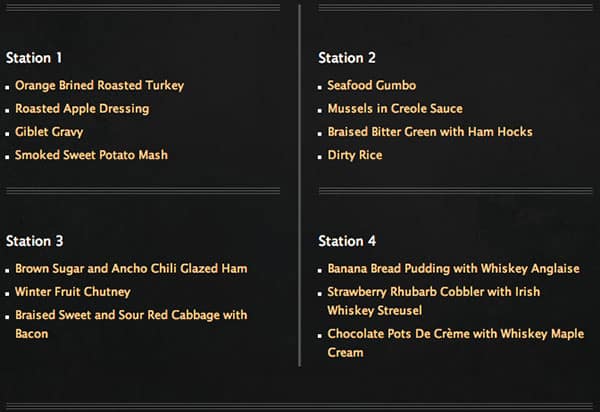The height and width of the screenshot is (412, 600).
Task: Click the Station 3 heading
Action: click(x=35, y=241)
